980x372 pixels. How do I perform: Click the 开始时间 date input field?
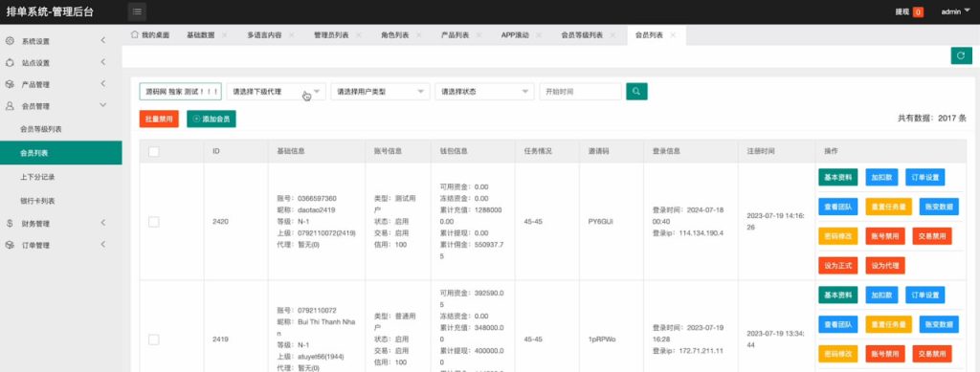click(x=580, y=92)
